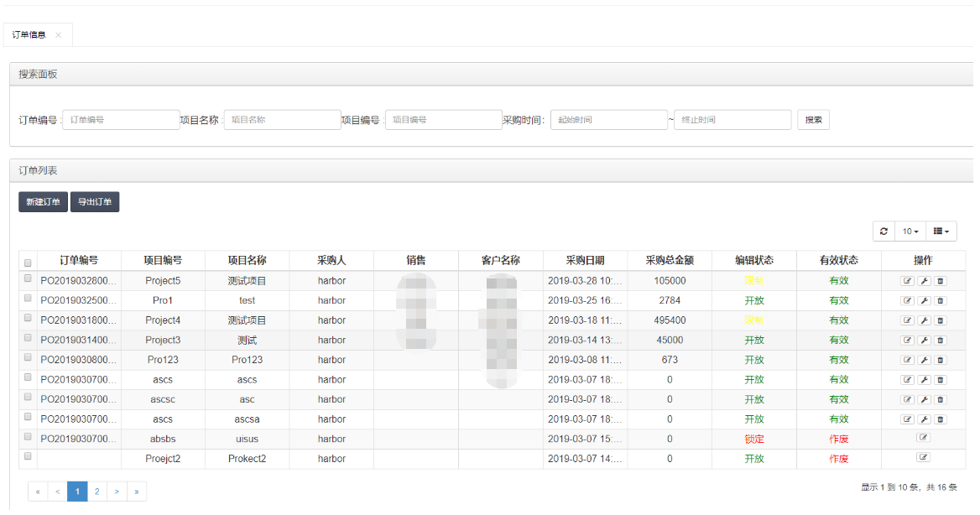Open the page size 10 dropdown
The height and width of the screenshot is (515, 980).
(x=910, y=231)
